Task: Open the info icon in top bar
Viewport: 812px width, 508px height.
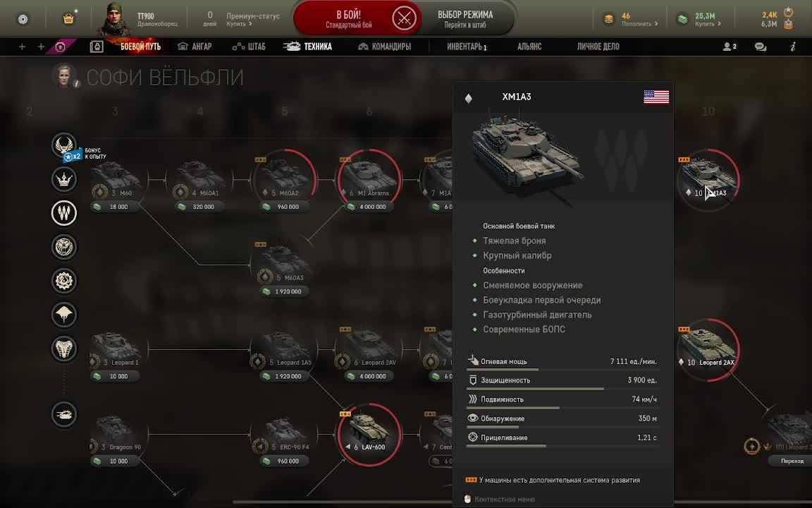Action: tap(793, 47)
